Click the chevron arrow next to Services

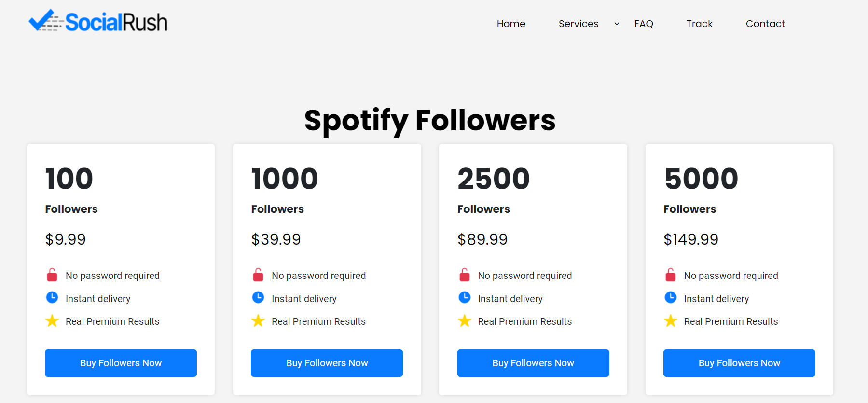616,23
